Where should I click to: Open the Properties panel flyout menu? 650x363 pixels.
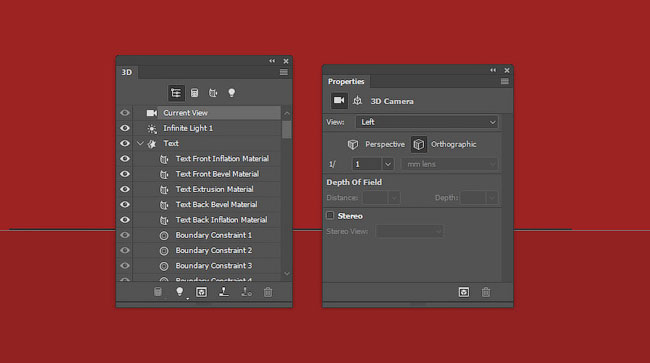(x=504, y=81)
